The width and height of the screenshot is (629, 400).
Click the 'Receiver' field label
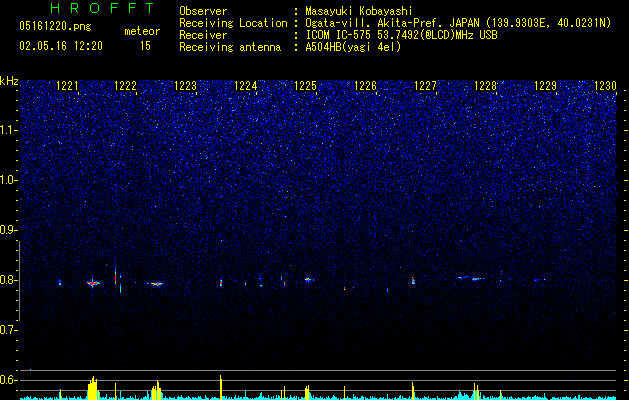(x=203, y=35)
